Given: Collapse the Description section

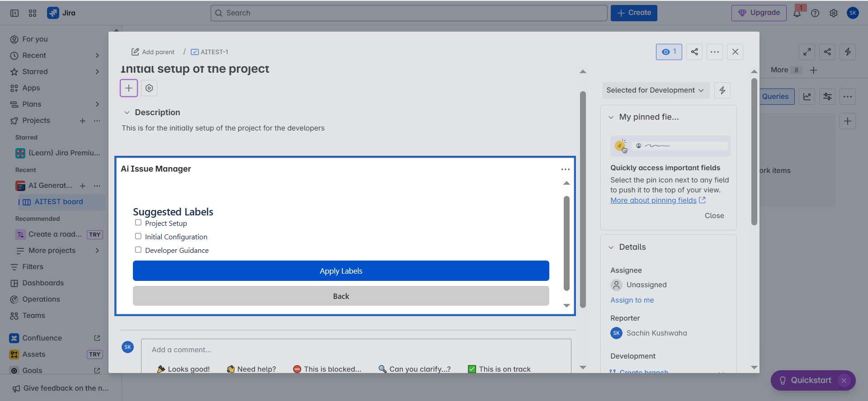Looking at the screenshot, I should click(127, 112).
